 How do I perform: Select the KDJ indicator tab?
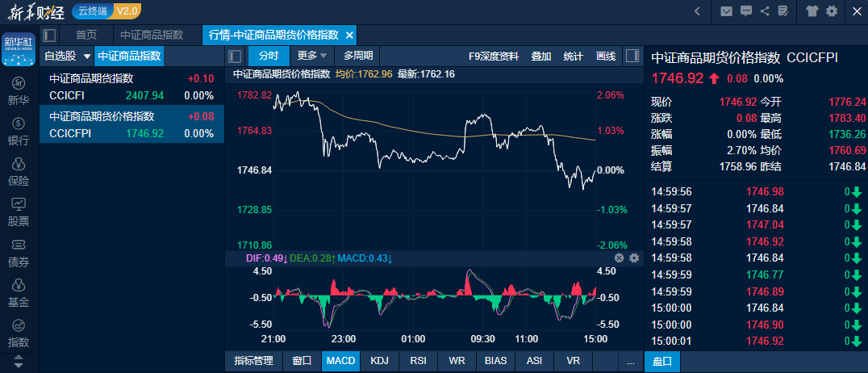click(x=379, y=360)
